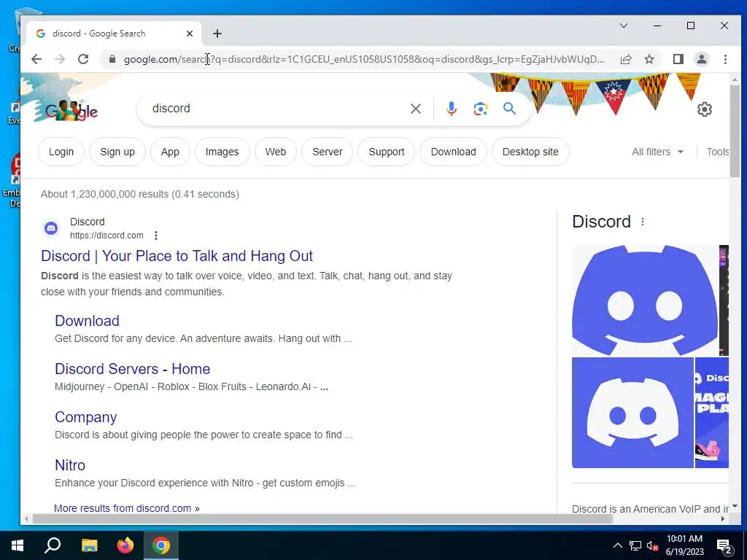The width and height of the screenshot is (747, 560).
Task: Click the horizontal scrollbar right arrow
Action: (723, 519)
